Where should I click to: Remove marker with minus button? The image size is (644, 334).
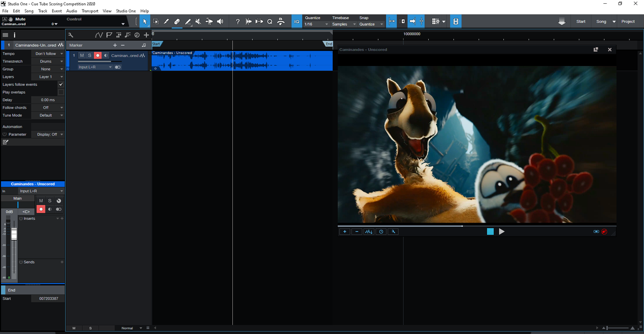click(122, 45)
